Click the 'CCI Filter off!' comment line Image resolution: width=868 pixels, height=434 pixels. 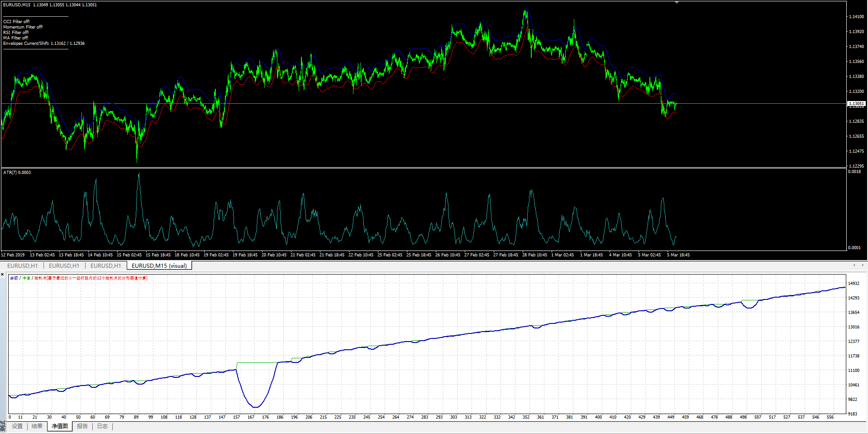tap(16, 22)
